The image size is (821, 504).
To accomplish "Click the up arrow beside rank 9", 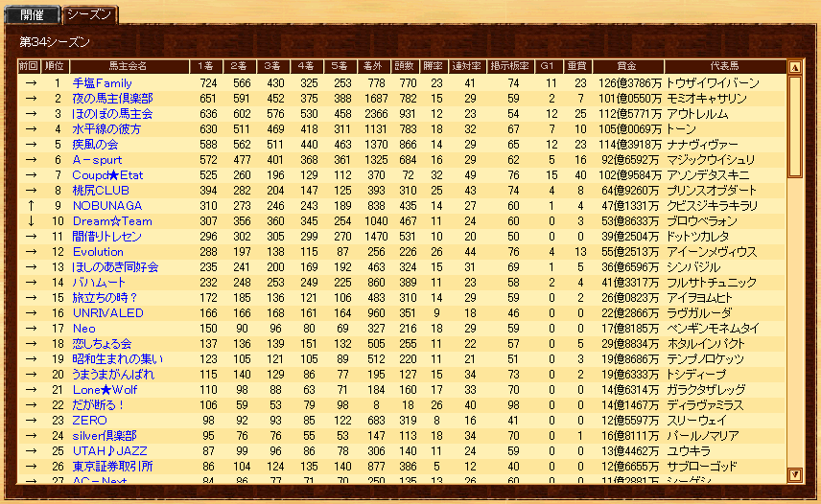I will 30,206.
